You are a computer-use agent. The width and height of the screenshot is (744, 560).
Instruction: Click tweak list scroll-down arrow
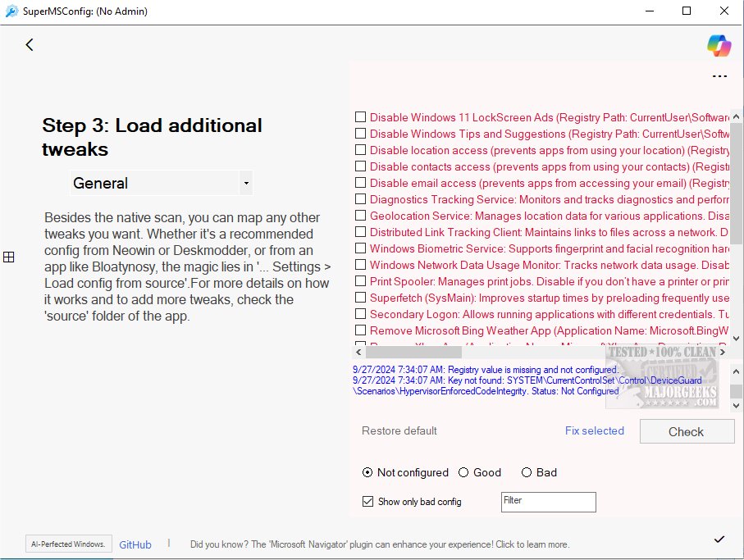(x=736, y=339)
